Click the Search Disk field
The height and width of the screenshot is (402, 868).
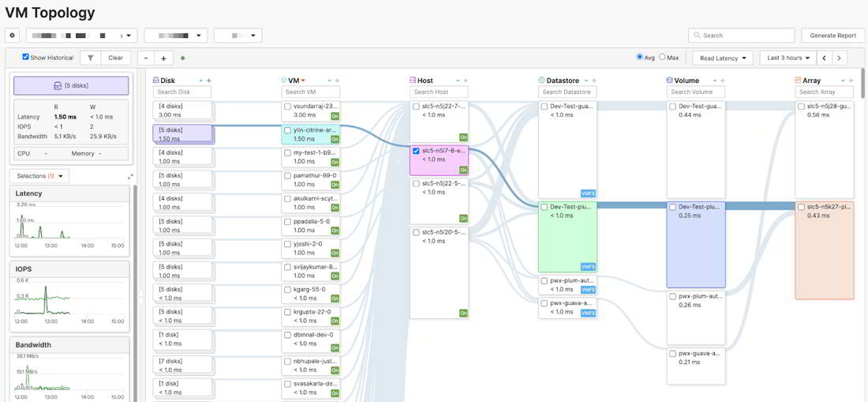coord(182,92)
